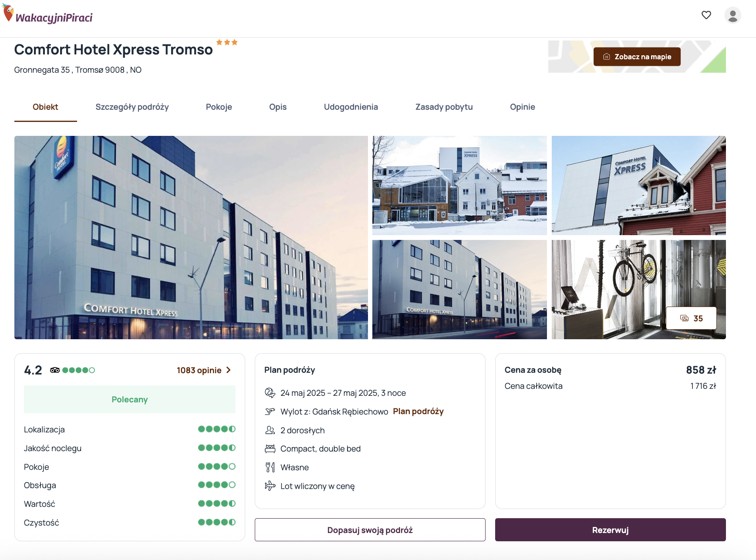
Task: Select the Obiekt tab
Action: click(45, 107)
